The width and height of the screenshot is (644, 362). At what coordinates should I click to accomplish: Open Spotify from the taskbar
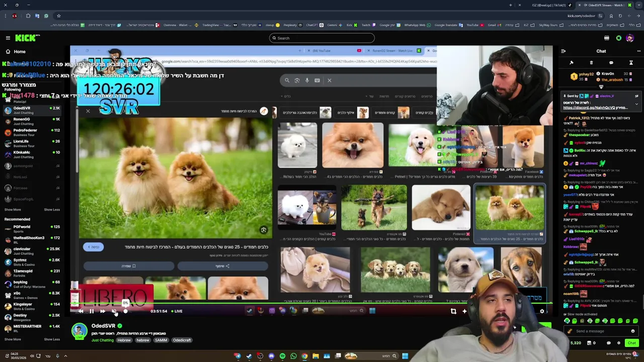tap(282, 356)
